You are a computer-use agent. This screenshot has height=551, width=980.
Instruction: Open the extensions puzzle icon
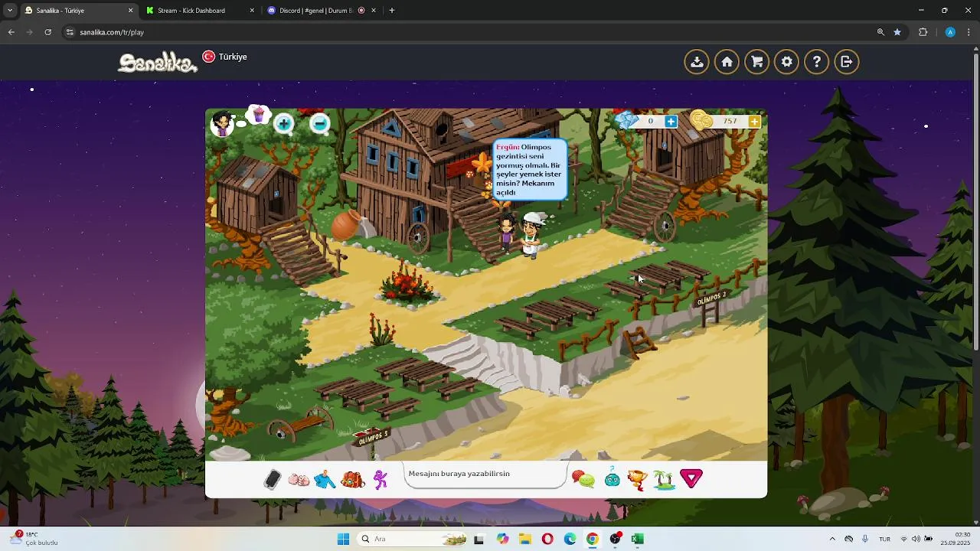[923, 32]
